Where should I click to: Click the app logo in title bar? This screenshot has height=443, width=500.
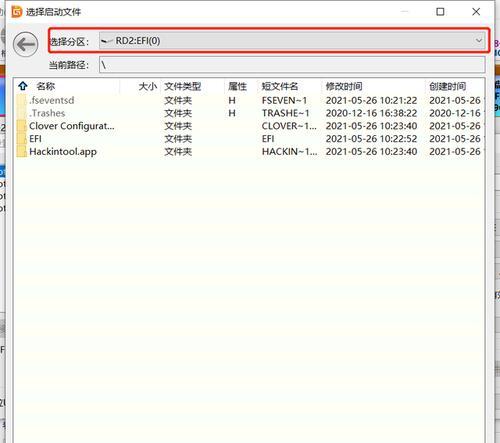click(17, 12)
